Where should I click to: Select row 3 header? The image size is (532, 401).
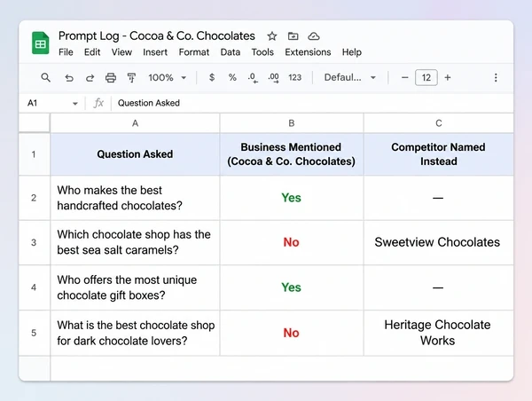pos(34,242)
